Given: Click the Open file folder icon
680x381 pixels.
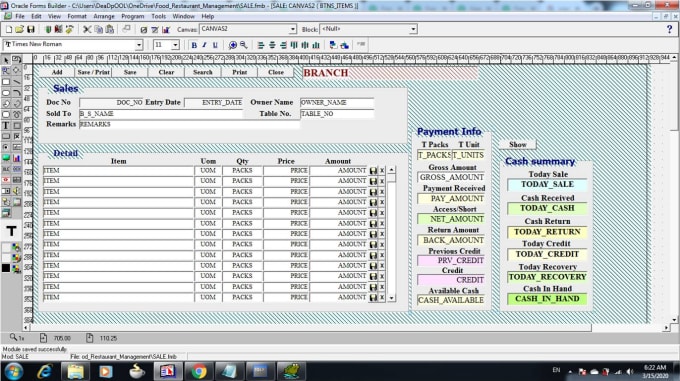Looking at the screenshot, I should pyautogui.click(x=20, y=29).
